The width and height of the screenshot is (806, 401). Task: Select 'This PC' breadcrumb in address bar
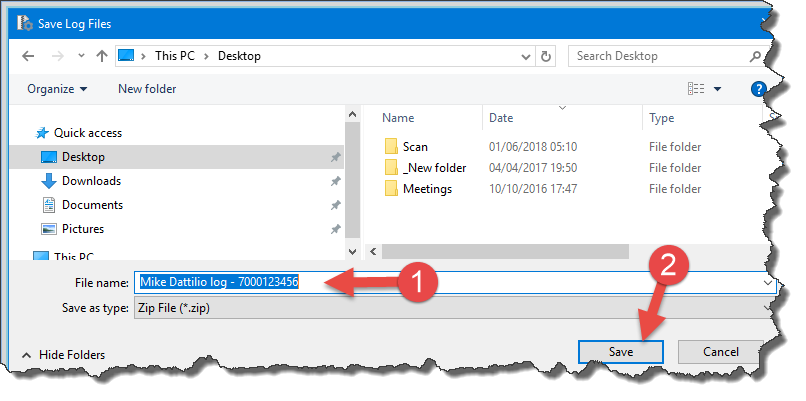pos(175,56)
